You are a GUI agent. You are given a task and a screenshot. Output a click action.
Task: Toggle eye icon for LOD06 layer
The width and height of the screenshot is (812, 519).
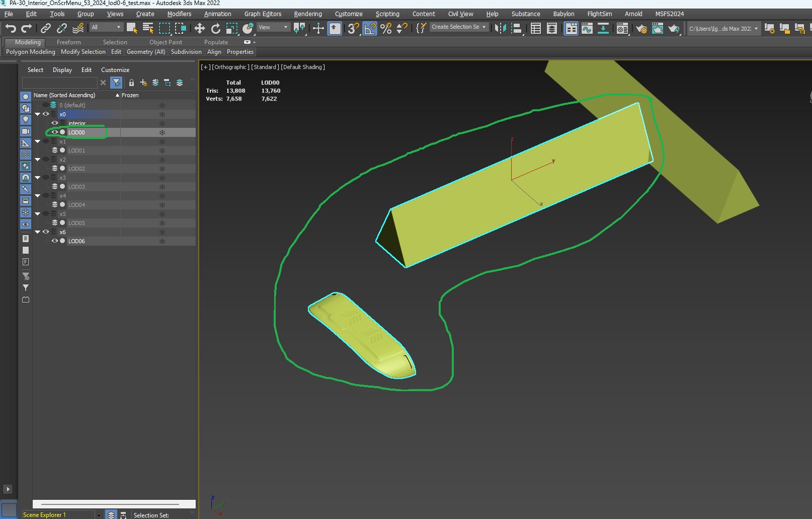(55, 241)
